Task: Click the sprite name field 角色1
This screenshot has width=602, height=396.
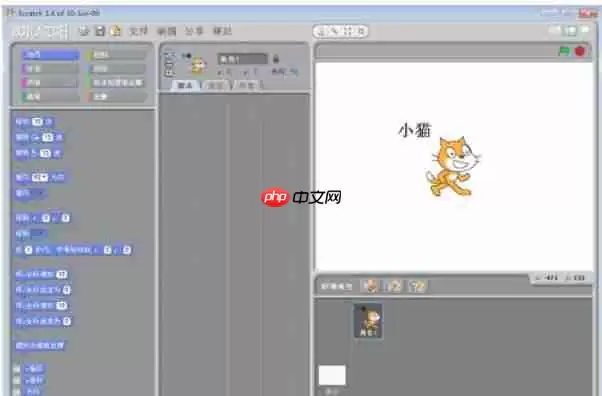Action: click(242, 59)
